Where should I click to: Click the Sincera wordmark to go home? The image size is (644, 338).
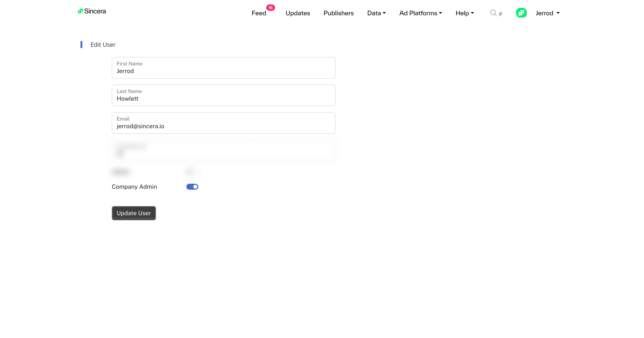pos(95,11)
